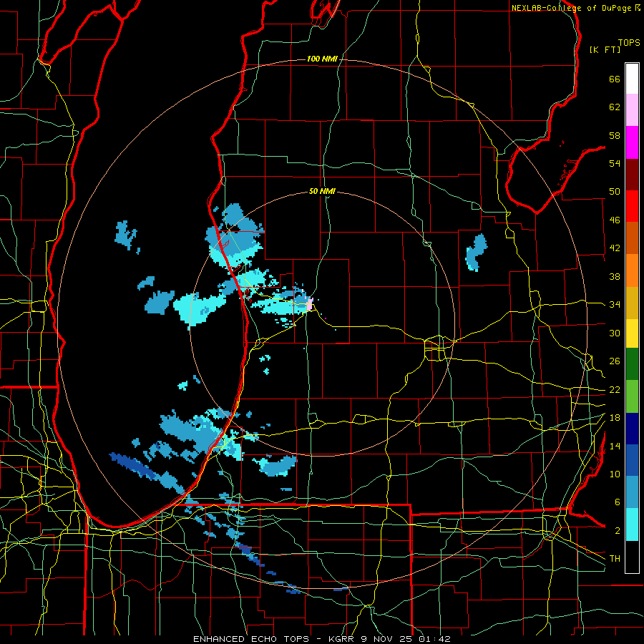Click the '01:42' timestamp

435,639
